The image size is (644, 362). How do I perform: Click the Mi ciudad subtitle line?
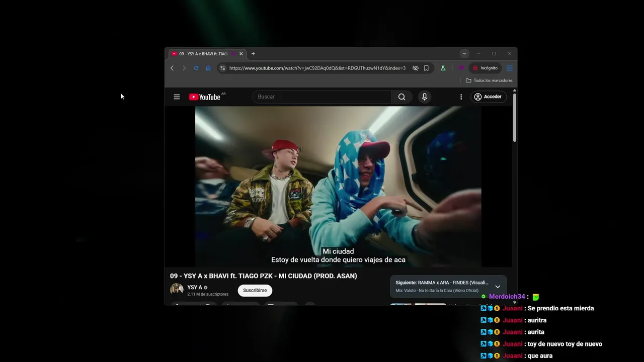(x=338, y=251)
